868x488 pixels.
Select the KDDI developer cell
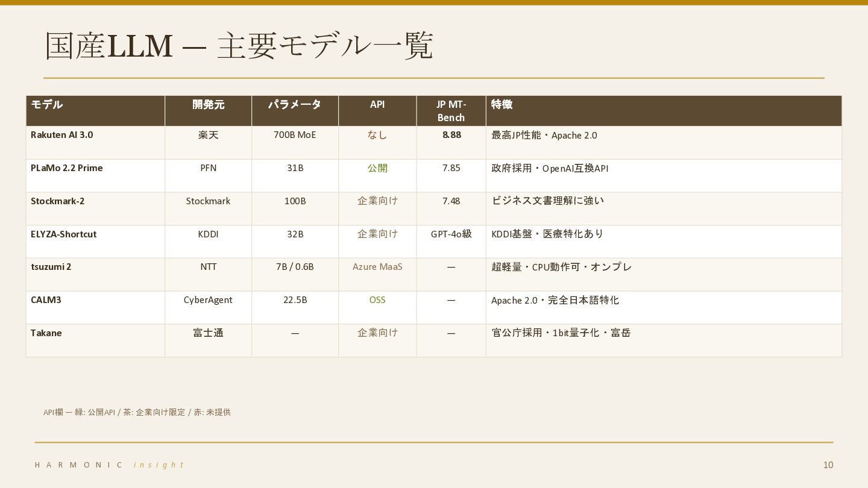[x=208, y=242]
